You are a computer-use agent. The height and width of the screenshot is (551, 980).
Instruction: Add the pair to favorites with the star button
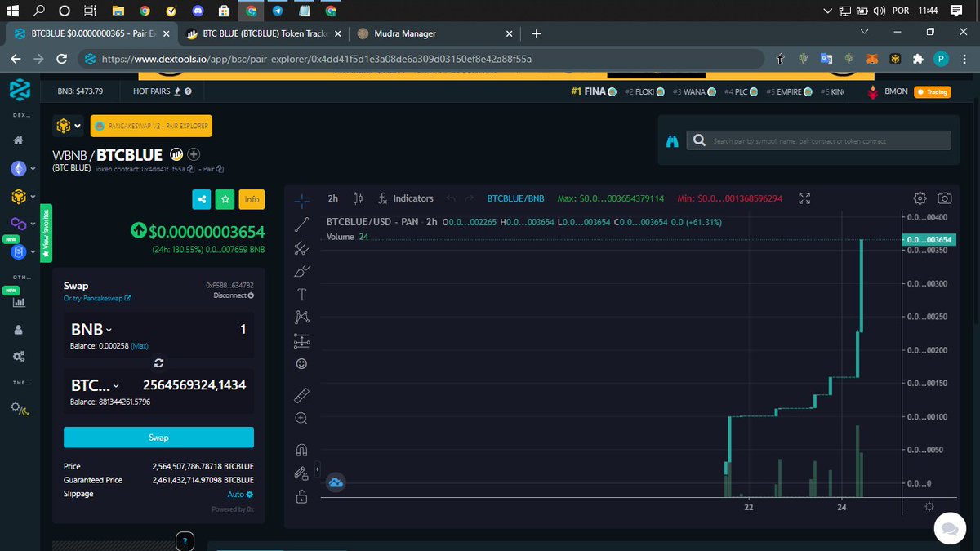coord(226,198)
